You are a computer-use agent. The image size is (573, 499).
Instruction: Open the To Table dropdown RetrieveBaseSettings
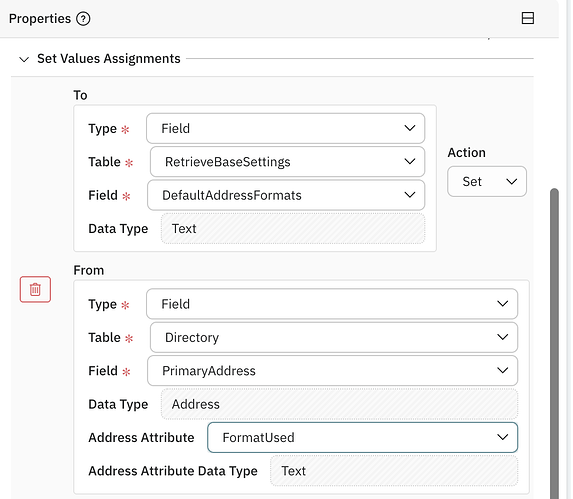tap(287, 161)
